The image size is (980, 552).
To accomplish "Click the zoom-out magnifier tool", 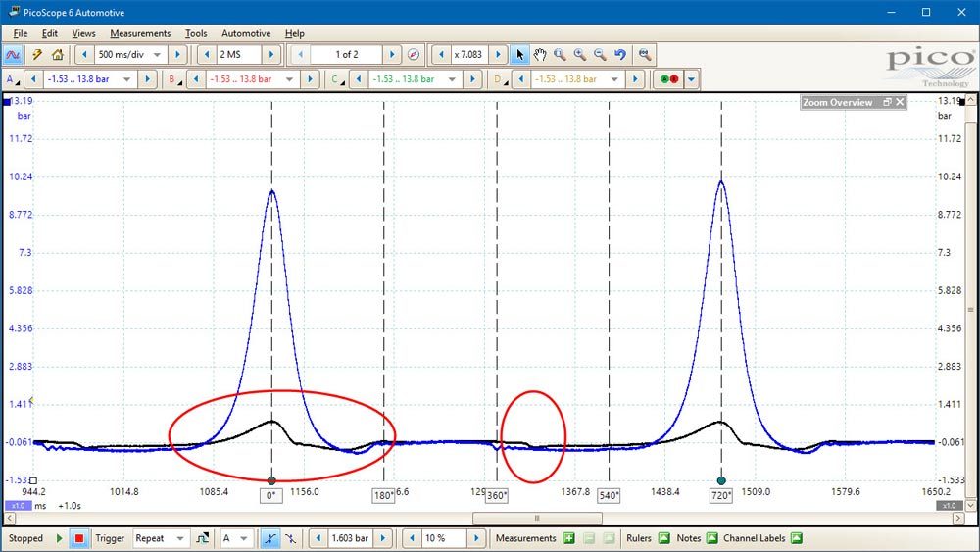I will [x=600, y=54].
